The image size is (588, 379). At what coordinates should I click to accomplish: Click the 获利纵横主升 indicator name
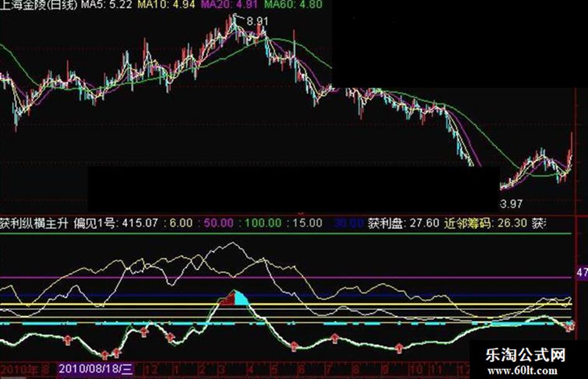pos(34,223)
